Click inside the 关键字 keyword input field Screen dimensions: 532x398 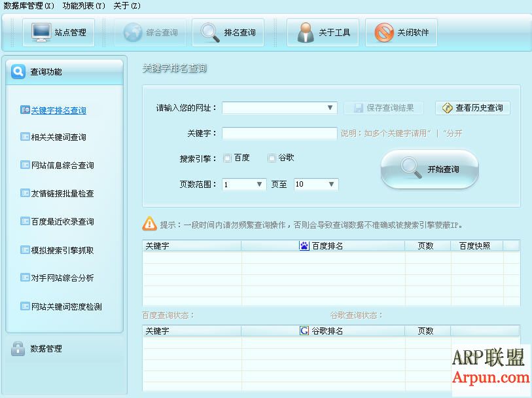[279, 133]
